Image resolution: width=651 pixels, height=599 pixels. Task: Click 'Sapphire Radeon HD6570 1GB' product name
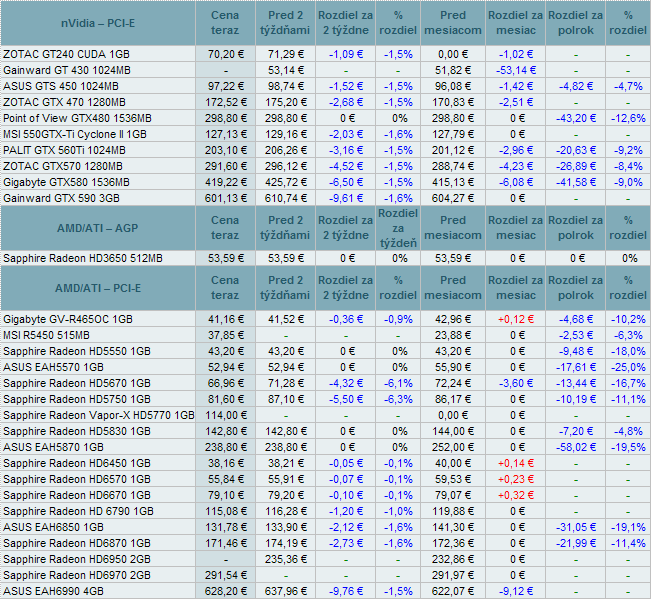[77, 479]
